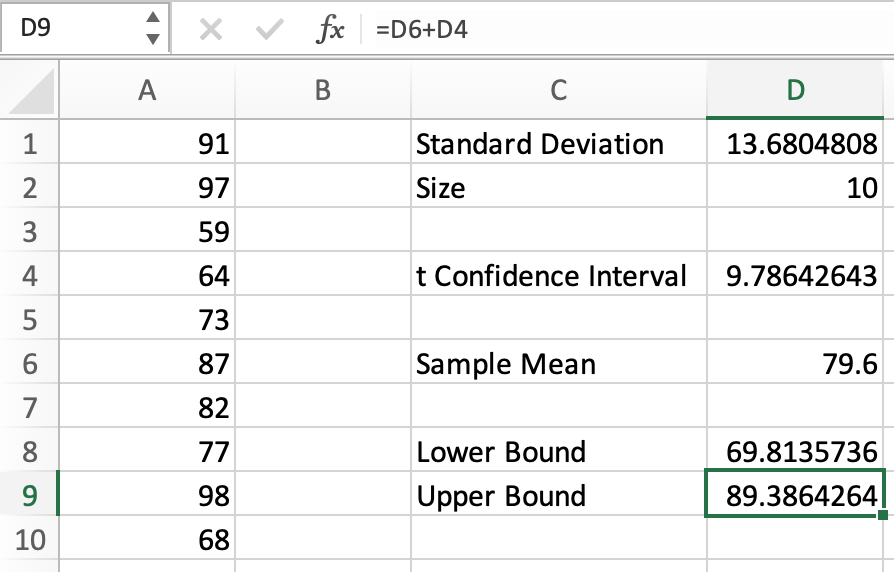Image resolution: width=894 pixels, height=572 pixels.
Task: Select column A header
Action: (147, 91)
